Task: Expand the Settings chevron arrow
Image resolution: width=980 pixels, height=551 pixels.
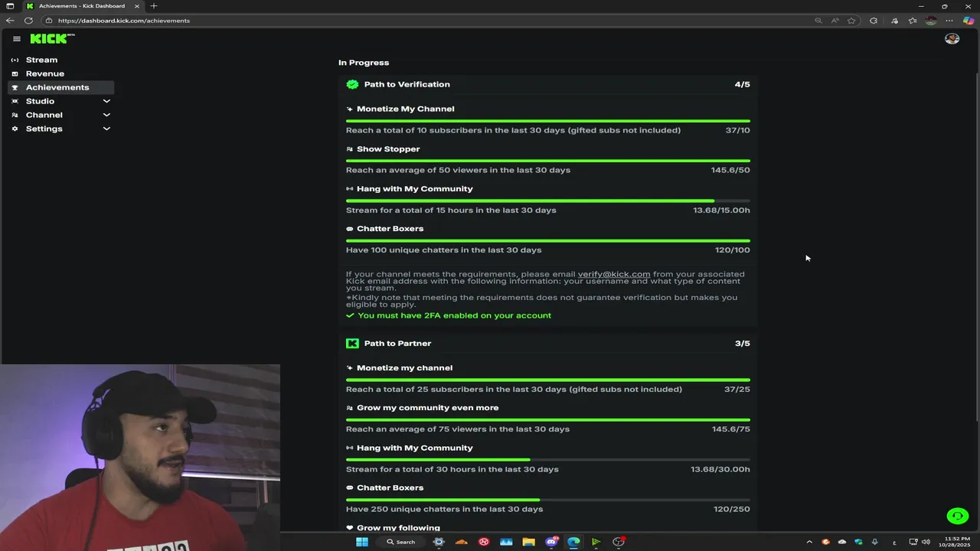Action: tap(106, 129)
